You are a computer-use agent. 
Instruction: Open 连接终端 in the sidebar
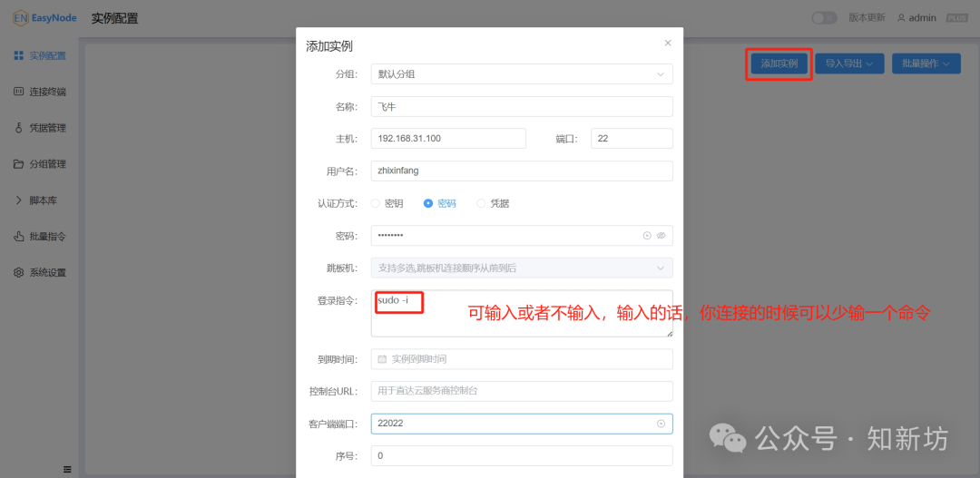(39, 92)
